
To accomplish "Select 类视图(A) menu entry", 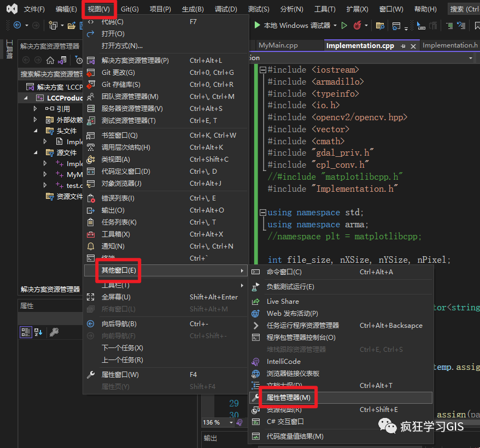I will tap(166, 160).
